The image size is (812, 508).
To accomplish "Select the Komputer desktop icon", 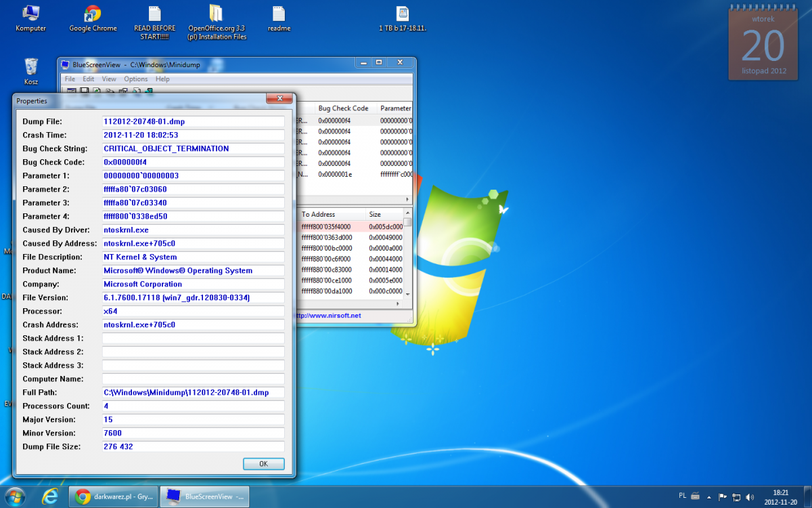I will (x=30, y=19).
